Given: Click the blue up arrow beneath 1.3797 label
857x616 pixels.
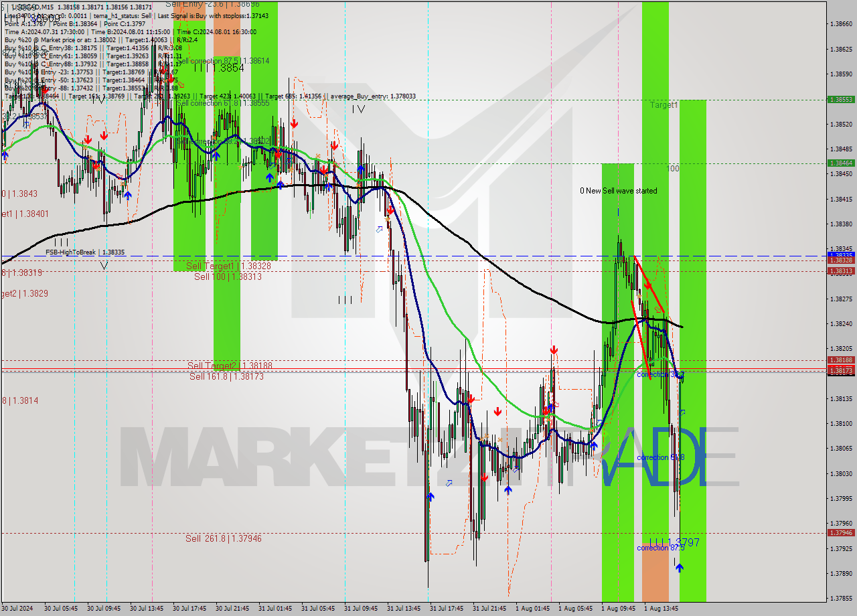Looking at the screenshot, I should tap(680, 568).
